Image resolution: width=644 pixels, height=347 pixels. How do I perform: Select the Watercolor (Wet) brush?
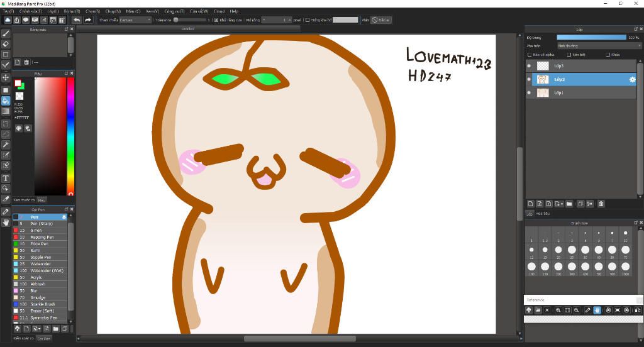[x=40, y=270]
